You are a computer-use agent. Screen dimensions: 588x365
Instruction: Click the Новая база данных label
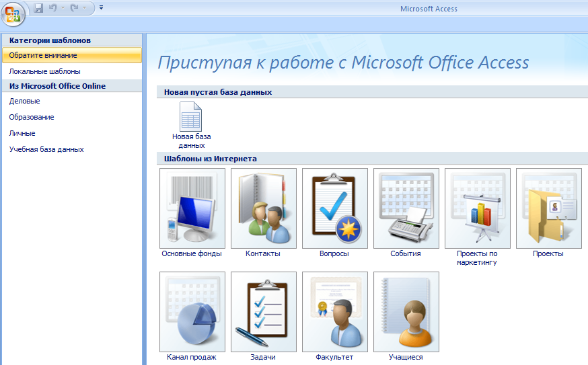pos(191,141)
